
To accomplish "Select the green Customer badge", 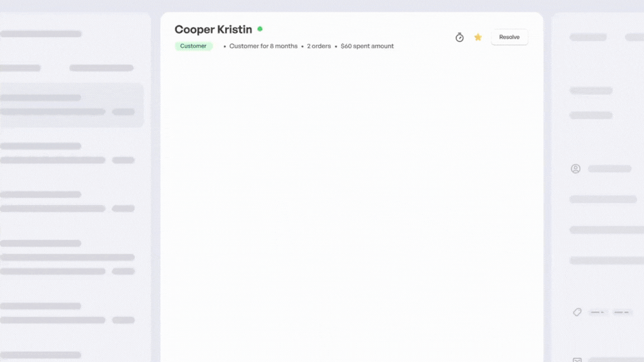I will coord(193,46).
